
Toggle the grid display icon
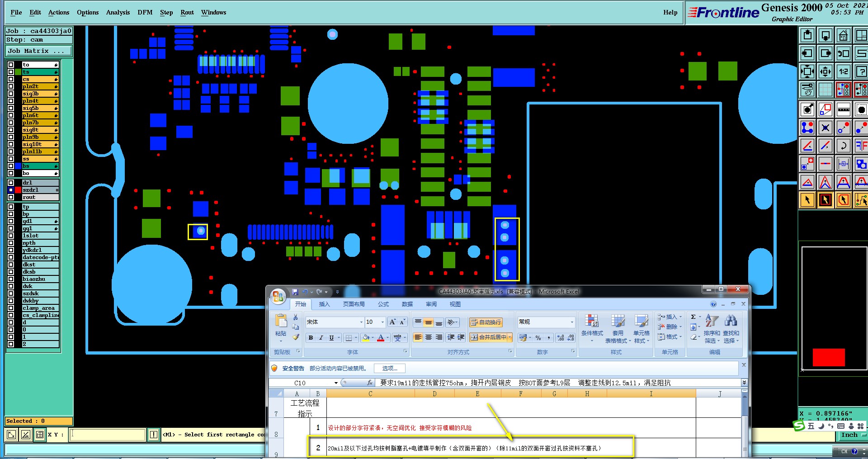[x=826, y=90]
